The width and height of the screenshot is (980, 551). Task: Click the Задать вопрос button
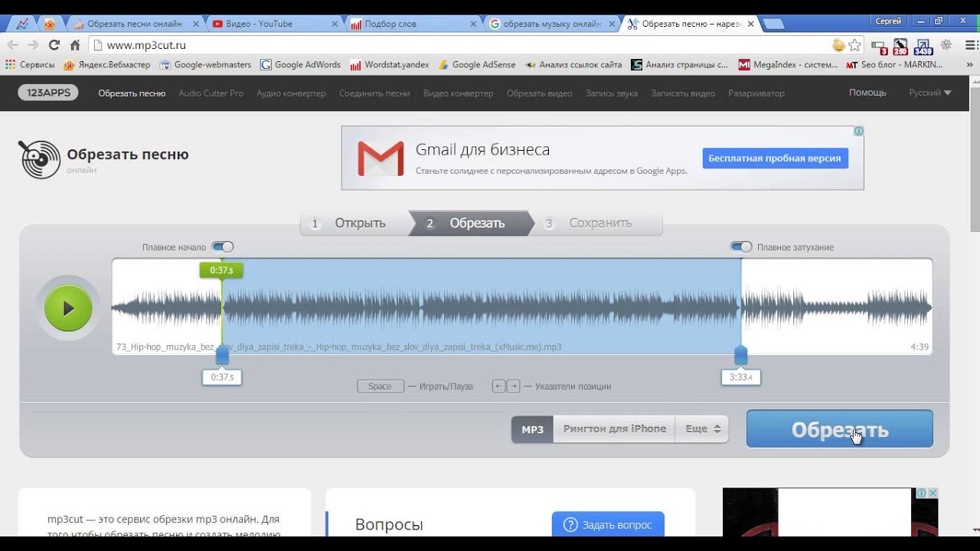(x=608, y=525)
